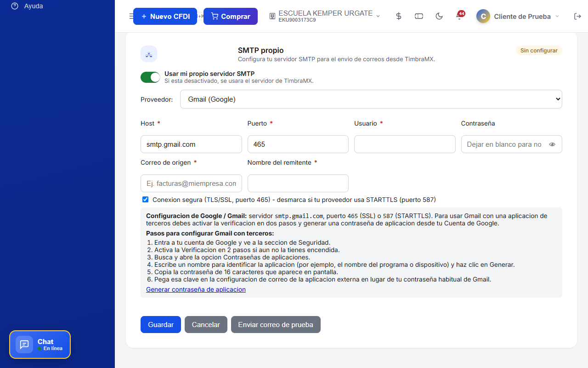Open the Chat En línea widget
Screen dimensions: 588x368
40,345
